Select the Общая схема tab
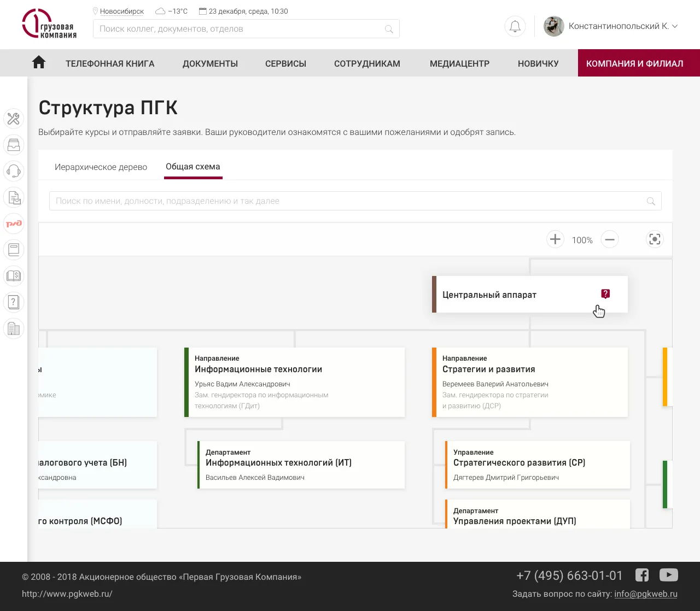 coord(193,167)
